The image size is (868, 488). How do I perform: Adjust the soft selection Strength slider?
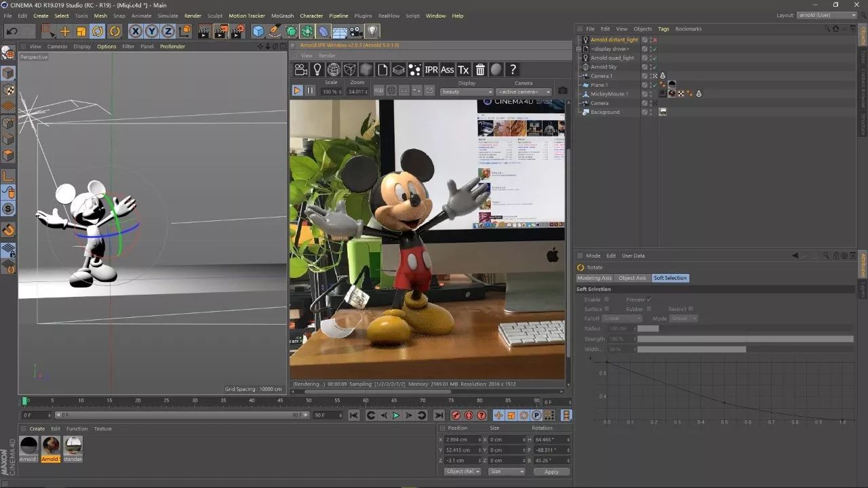pos(745,339)
